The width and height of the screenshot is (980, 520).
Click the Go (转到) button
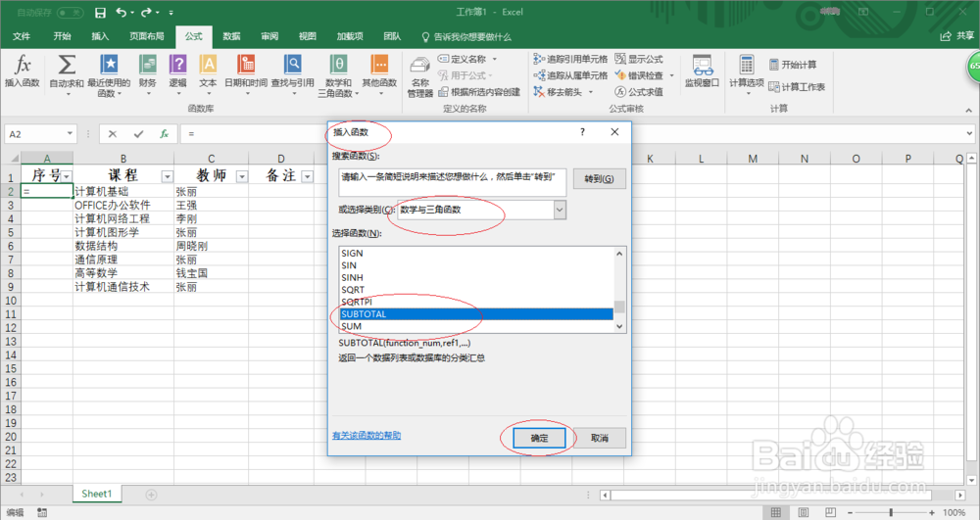pos(600,179)
